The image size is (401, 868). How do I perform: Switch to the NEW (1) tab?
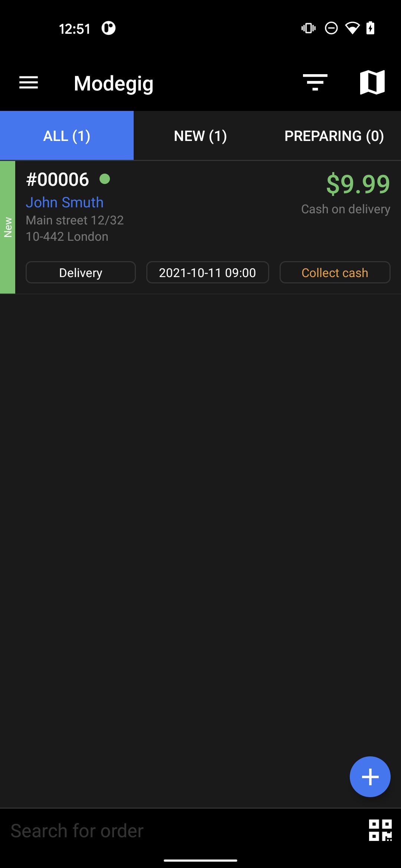pos(200,135)
